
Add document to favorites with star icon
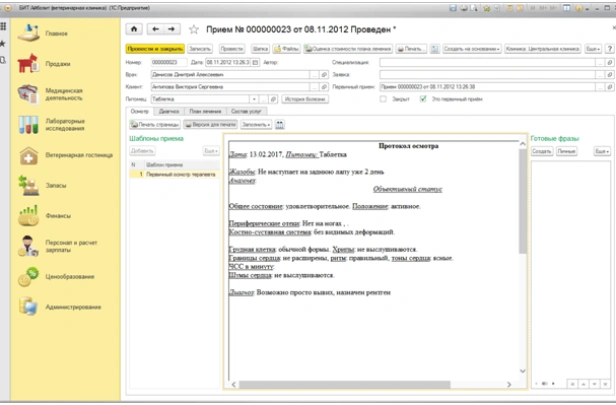[193, 31]
